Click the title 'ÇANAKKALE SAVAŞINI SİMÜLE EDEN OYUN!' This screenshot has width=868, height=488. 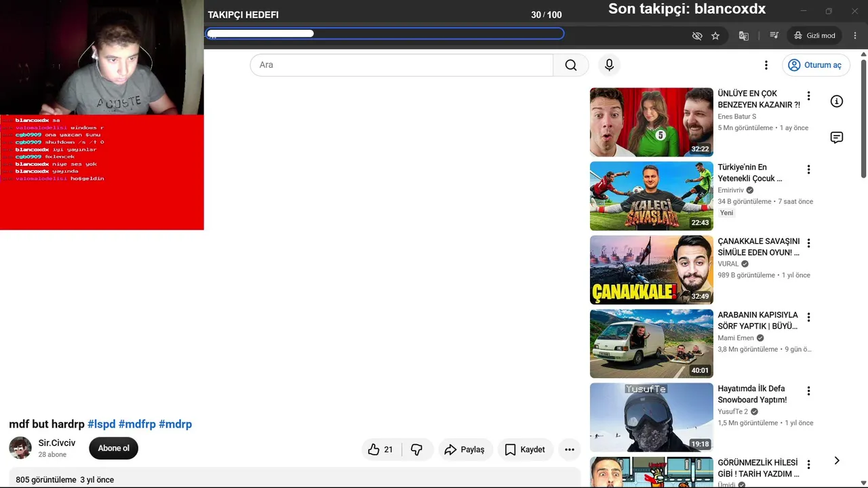coord(759,247)
